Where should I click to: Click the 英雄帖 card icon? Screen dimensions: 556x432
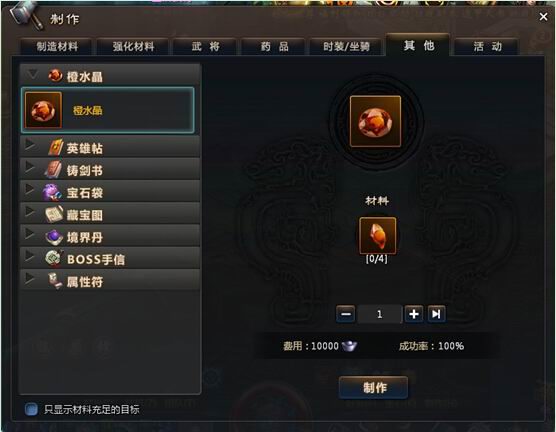(x=55, y=148)
